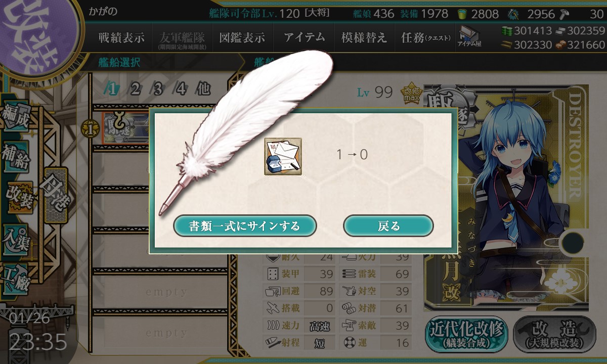Screen dimensions: 607x364
Task: Open アイテム menu
Action: [x=305, y=37]
